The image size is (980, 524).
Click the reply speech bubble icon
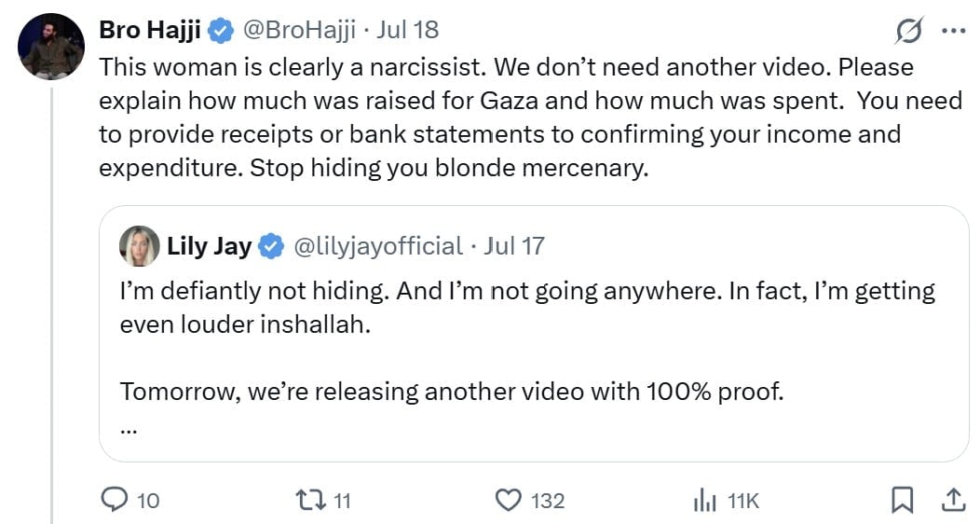click(115, 500)
